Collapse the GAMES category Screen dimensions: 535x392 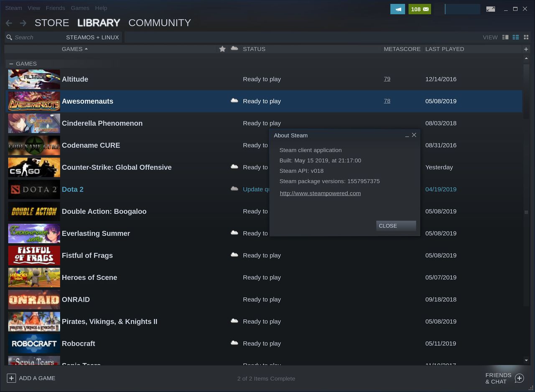tap(11, 64)
